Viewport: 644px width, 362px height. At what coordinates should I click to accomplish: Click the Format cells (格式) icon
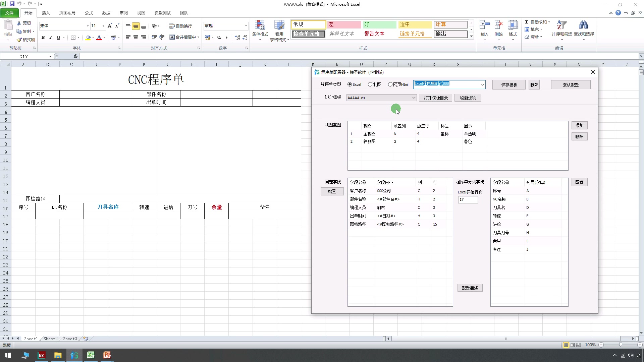click(x=513, y=25)
